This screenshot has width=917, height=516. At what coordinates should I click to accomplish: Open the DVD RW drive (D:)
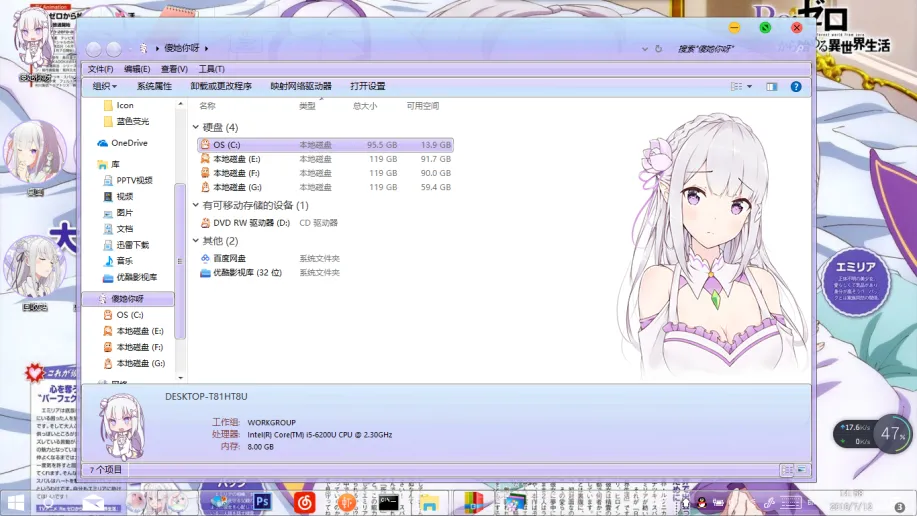pos(250,223)
